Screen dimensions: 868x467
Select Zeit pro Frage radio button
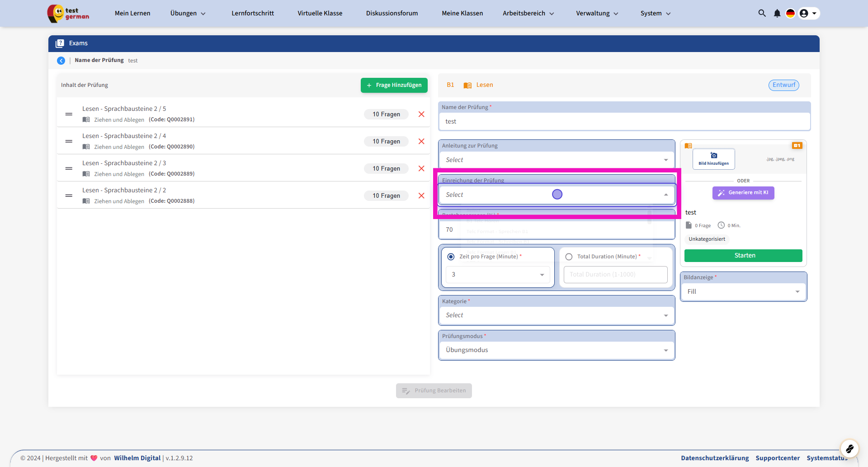tap(451, 257)
